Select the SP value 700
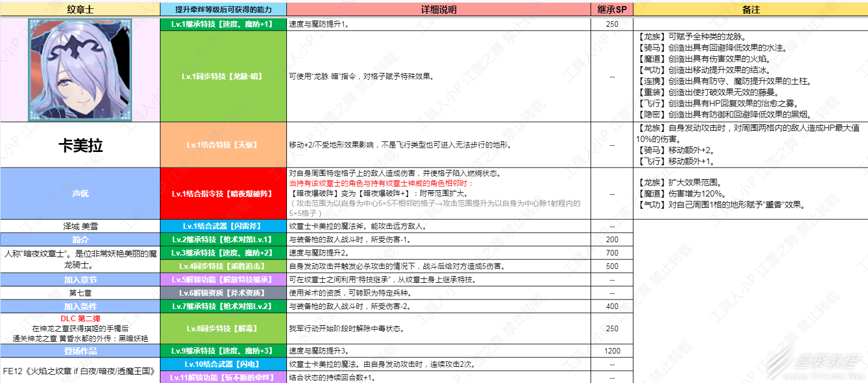 pyautogui.click(x=612, y=253)
